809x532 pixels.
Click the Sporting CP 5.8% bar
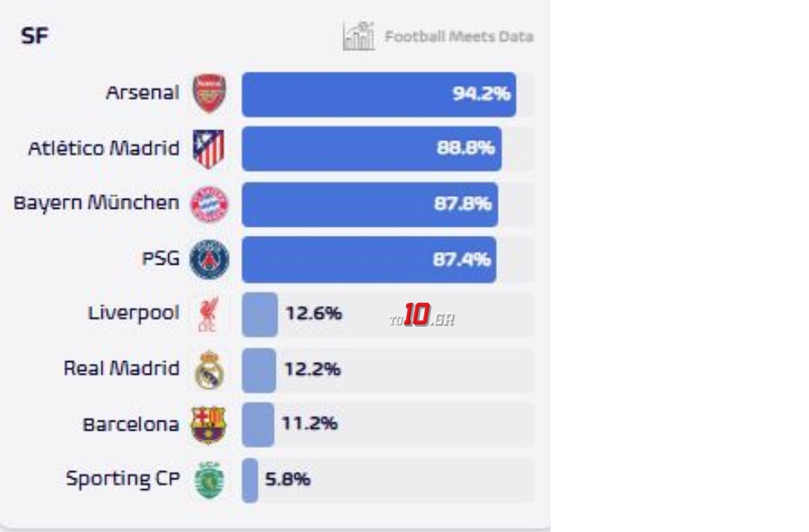(249, 480)
